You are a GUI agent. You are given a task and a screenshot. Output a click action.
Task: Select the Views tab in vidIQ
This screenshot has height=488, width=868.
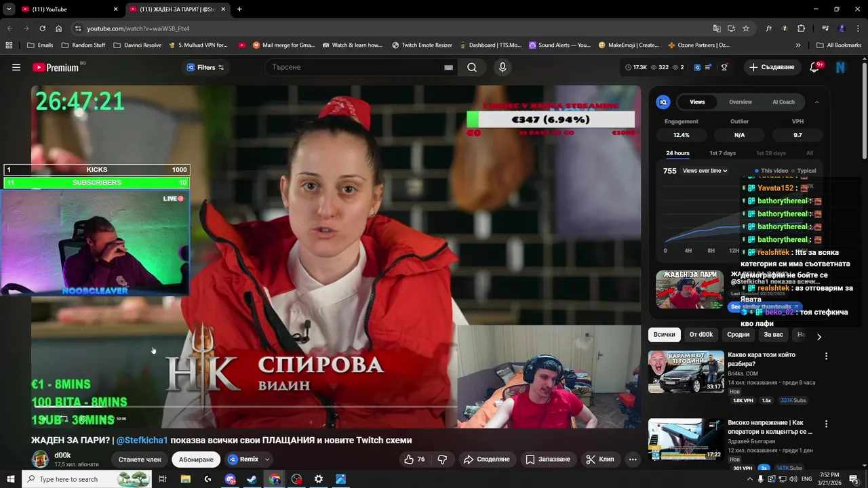[697, 102]
